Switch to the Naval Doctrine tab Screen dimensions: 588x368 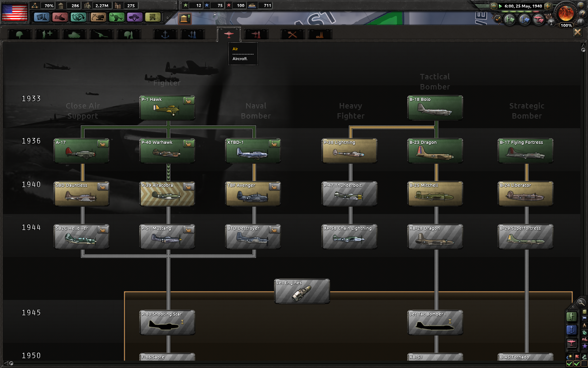click(192, 34)
